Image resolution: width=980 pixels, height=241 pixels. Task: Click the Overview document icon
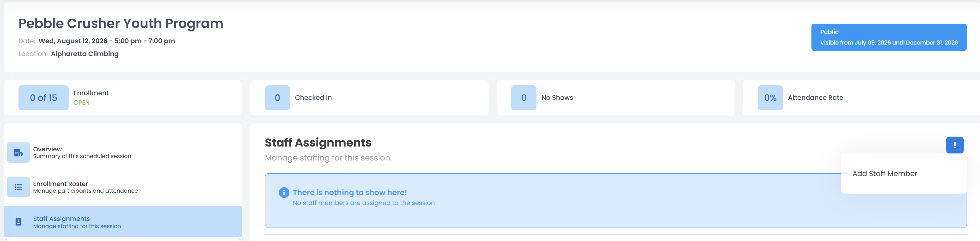tap(18, 153)
